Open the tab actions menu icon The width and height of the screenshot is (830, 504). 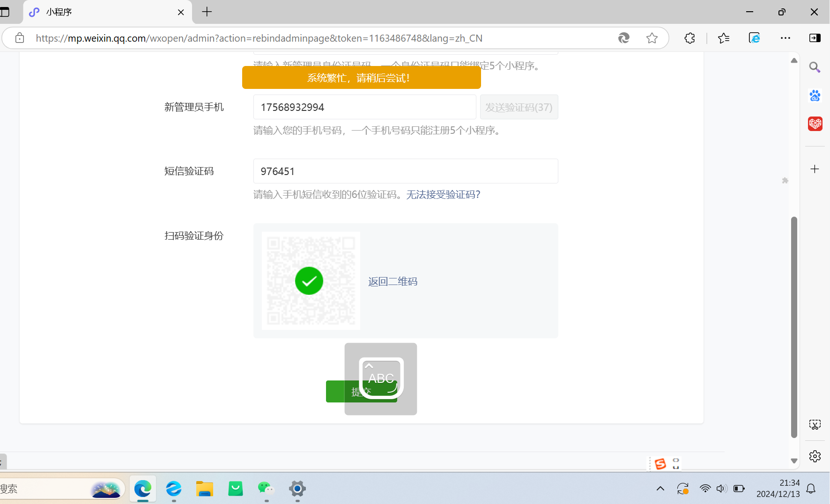click(5, 12)
